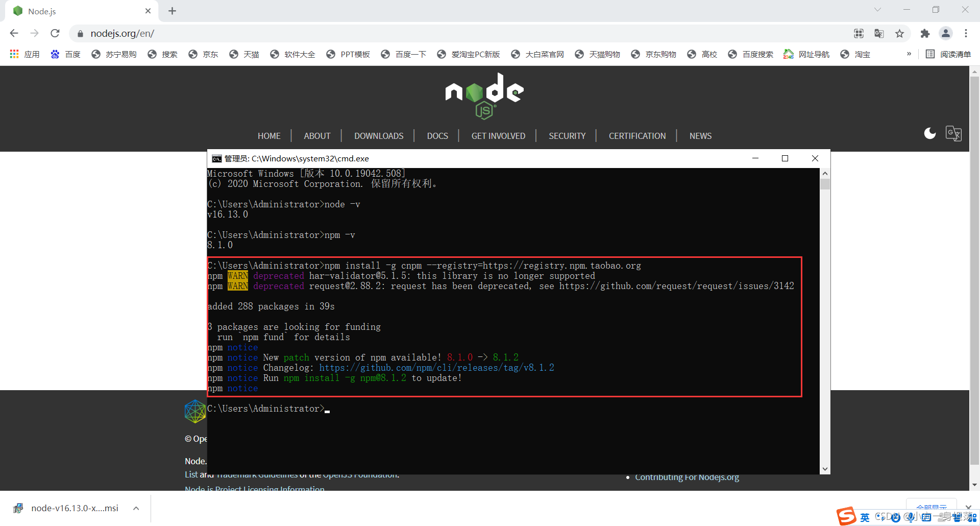This screenshot has width=980, height=526.
Task: Open the 百度一下 bookmark
Action: (x=404, y=54)
